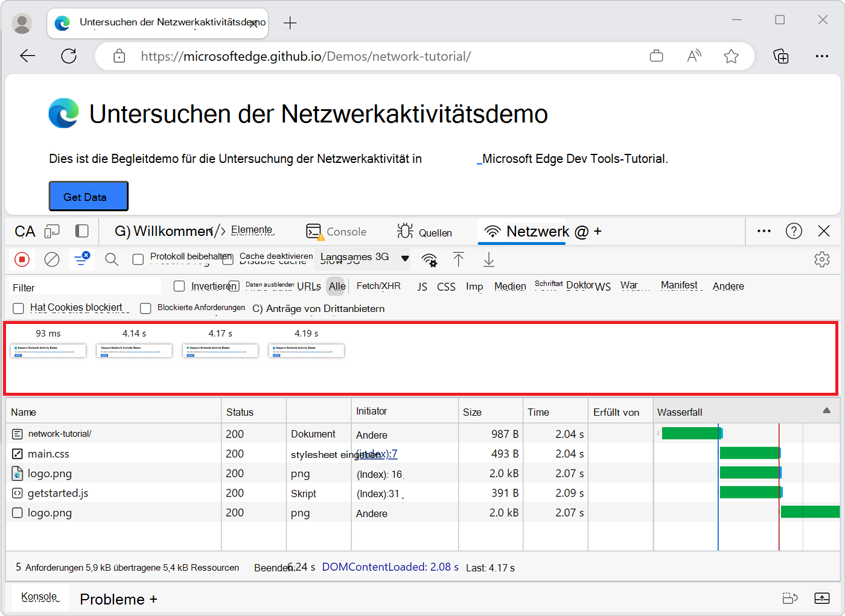Open the network search magnifier icon
845x616 pixels.
point(112,259)
